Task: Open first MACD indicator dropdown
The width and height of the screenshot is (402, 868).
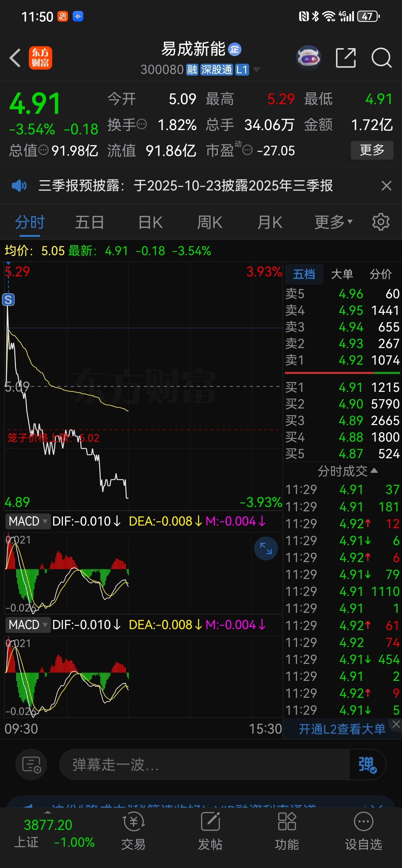Action: [x=28, y=521]
